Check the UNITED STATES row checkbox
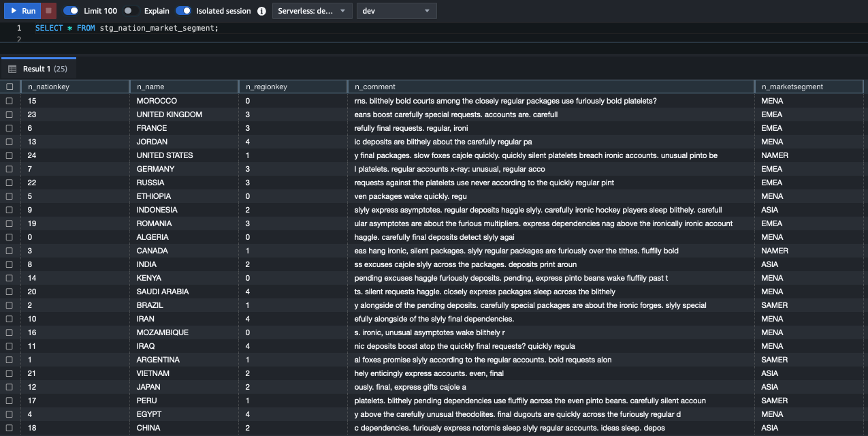 click(x=10, y=155)
